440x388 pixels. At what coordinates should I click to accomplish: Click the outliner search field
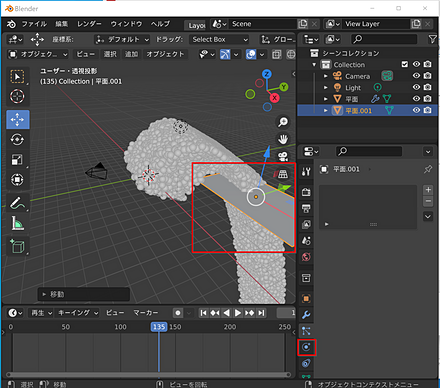tap(384, 39)
